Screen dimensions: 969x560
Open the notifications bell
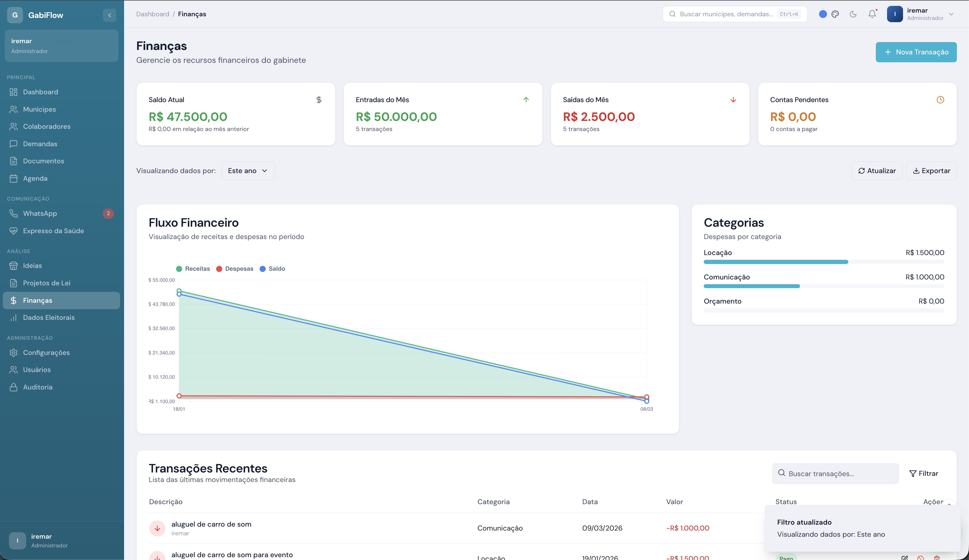872,14
